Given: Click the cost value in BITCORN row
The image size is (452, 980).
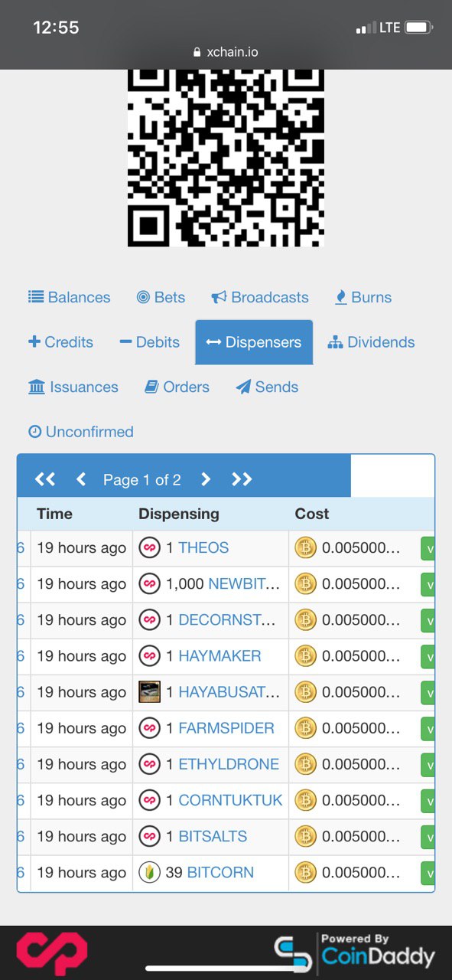Looking at the screenshot, I should (361, 872).
